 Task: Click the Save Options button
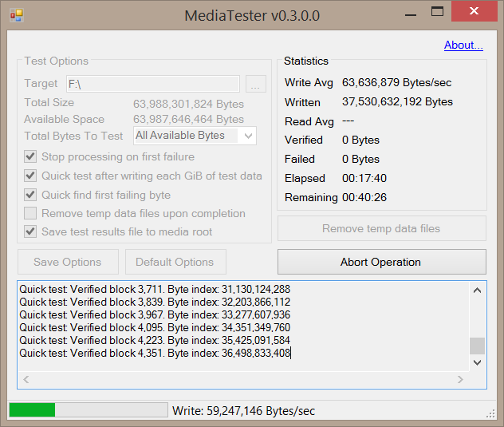coord(68,262)
